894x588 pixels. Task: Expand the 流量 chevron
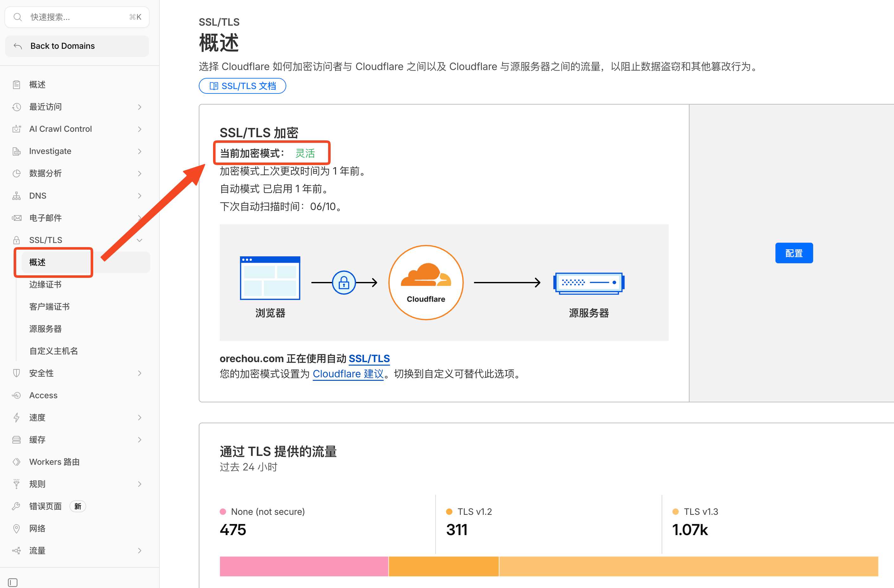tap(140, 550)
